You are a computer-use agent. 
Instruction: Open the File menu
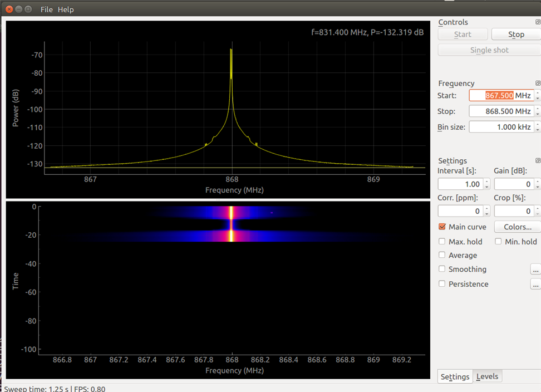(47, 9)
